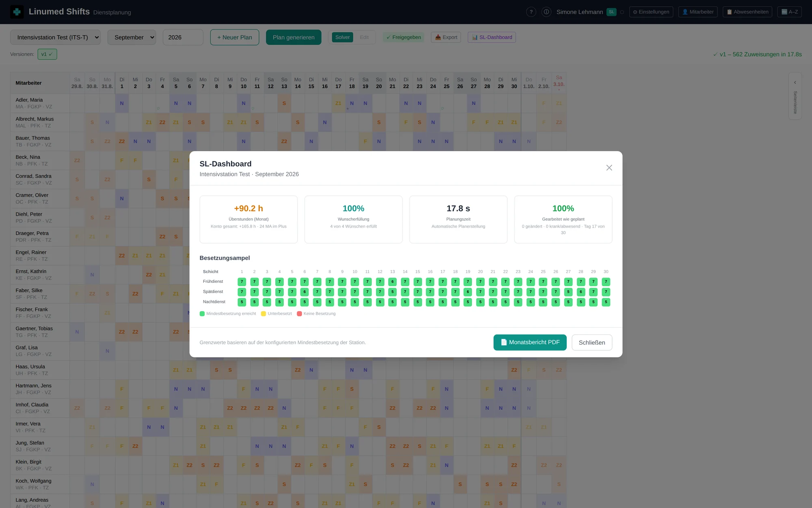Viewport: 812px width, 508px height.
Task: Download the Monatsbericht PDF
Action: coord(530,342)
